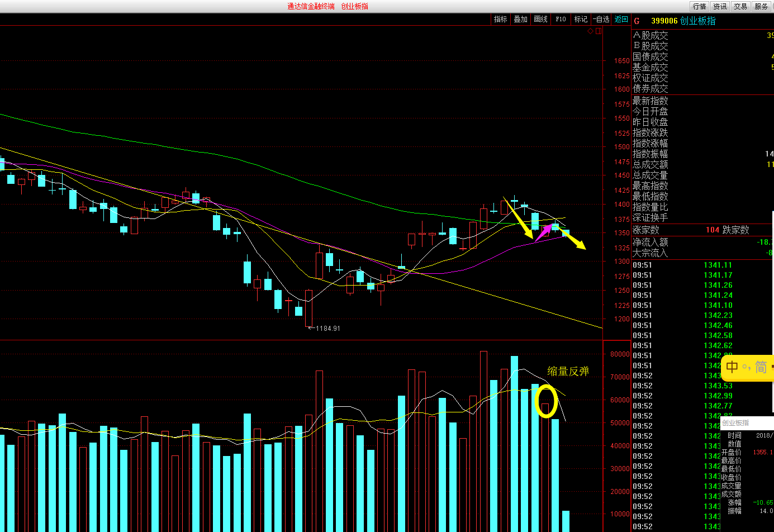Select the 权证成交 row
Image resolution: width=774 pixels, height=532 pixels.
coord(703,78)
